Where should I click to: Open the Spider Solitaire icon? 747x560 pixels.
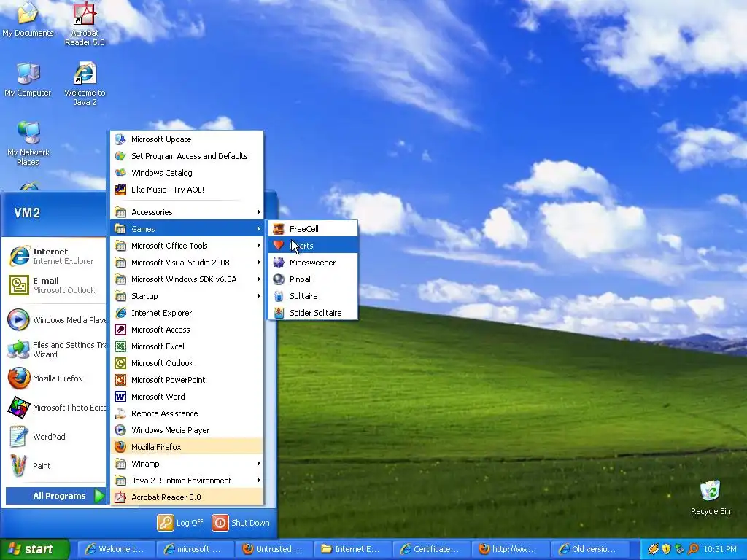[279, 313]
